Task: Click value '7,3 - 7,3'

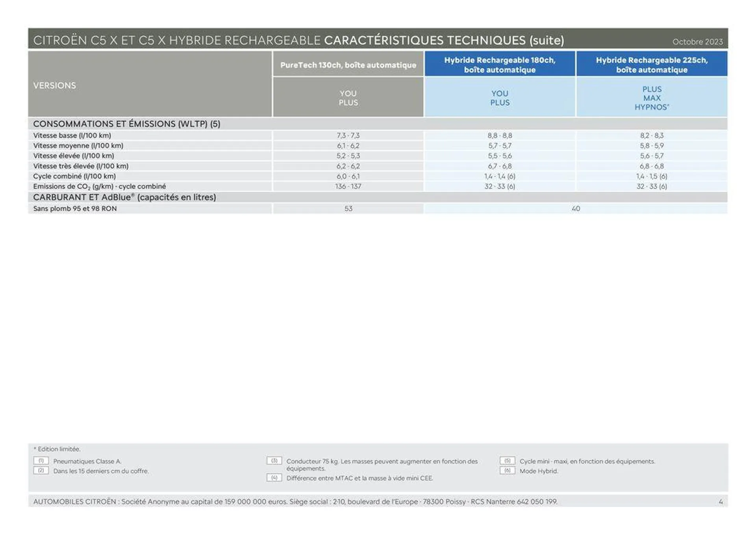Action: pyautogui.click(x=348, y=136)
